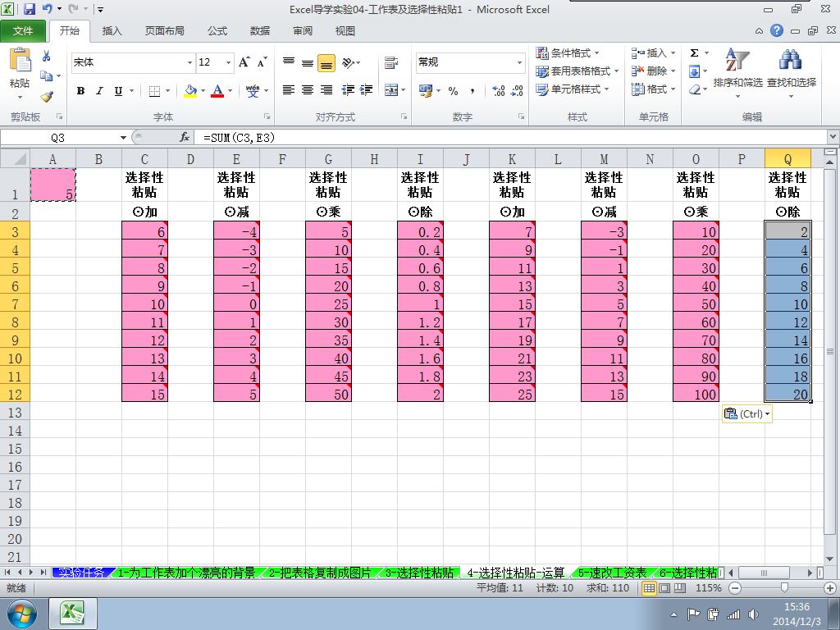Viewport: 840px width, 630px height.
Task: Open the Paste Options (Ctrl) dropdown
Action: [x=747, y=414]
